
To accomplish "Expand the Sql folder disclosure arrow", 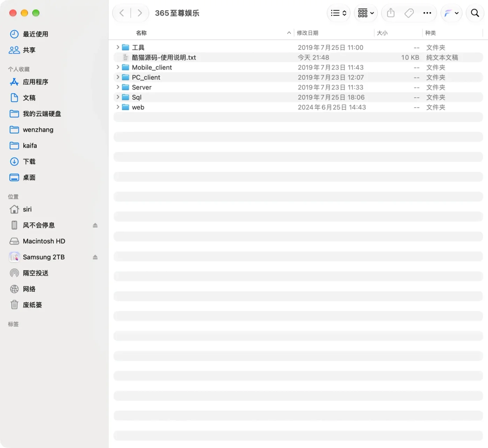I will click(x=118, y=97).
